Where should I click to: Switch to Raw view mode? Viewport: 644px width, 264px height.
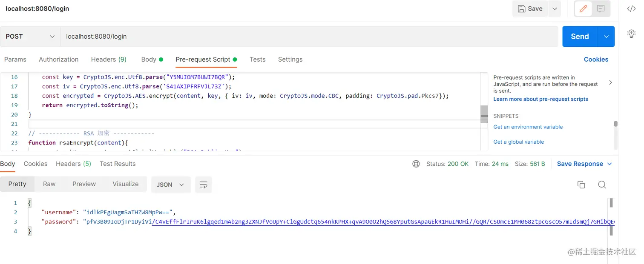(x=49, y=184)
